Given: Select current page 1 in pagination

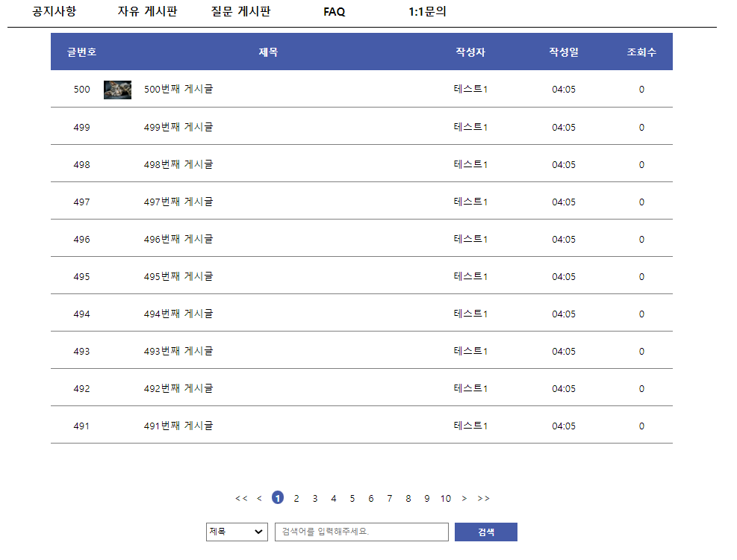Looking at the screenshot, I should [278, 497].
